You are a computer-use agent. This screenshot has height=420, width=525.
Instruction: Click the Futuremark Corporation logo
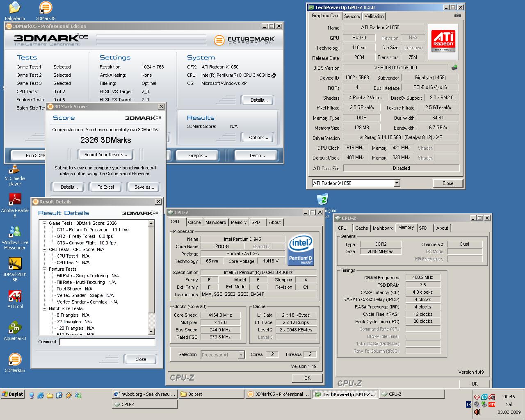244,40
